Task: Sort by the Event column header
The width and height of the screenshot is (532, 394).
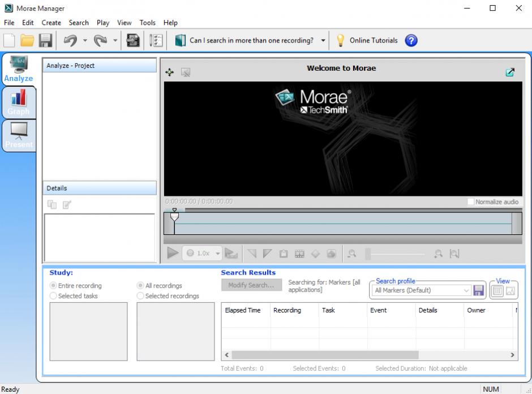Action: pos(391,310)
